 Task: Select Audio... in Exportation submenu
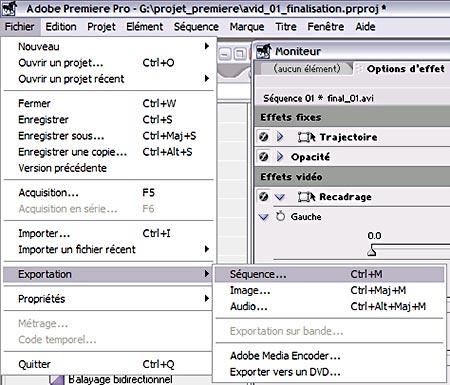coord(329,306)
